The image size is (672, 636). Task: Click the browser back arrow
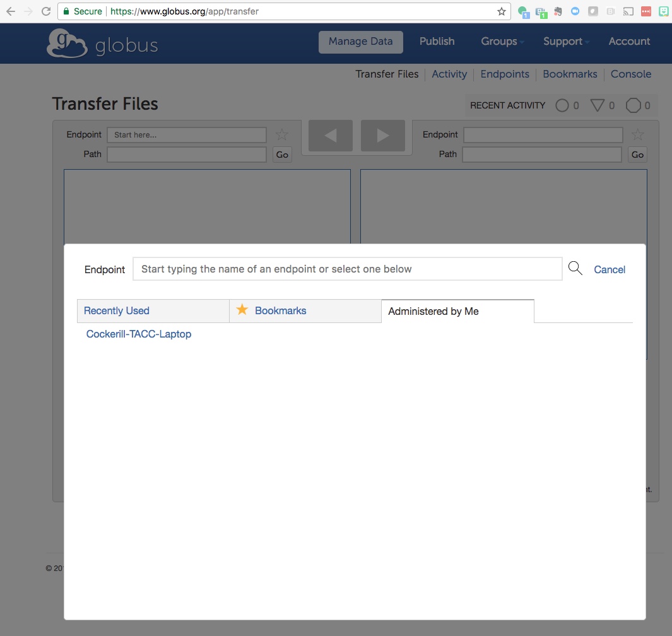pyautogui.click(x=11, y=11)
